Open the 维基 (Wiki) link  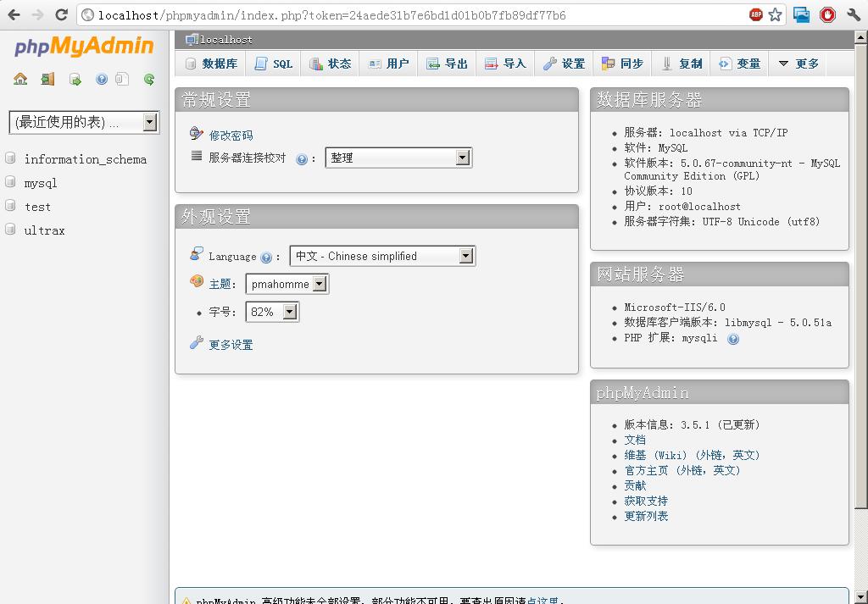[692, 455]
